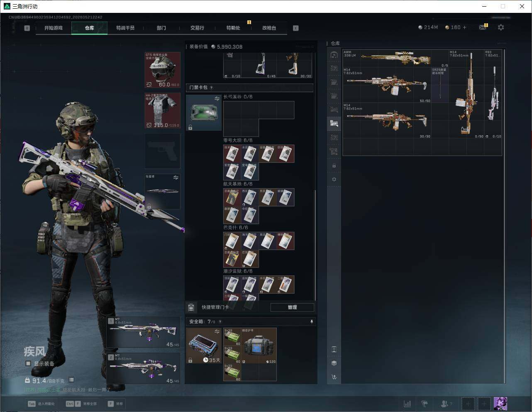532x412 pixels.
Task: Open the warehouse sidebar gear icon
Action: tap(334, 179)
